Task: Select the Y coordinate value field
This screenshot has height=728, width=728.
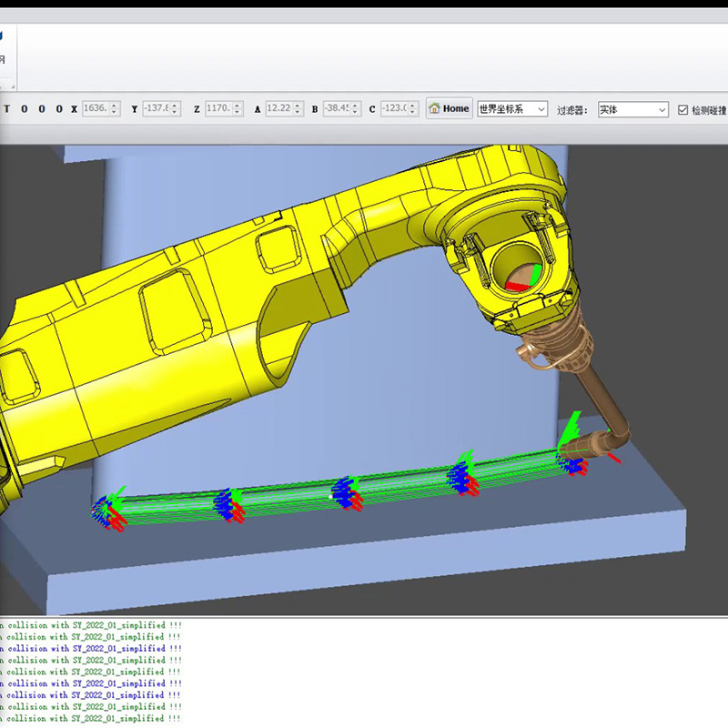Action: pyautogui.click(x=157, y=108)
